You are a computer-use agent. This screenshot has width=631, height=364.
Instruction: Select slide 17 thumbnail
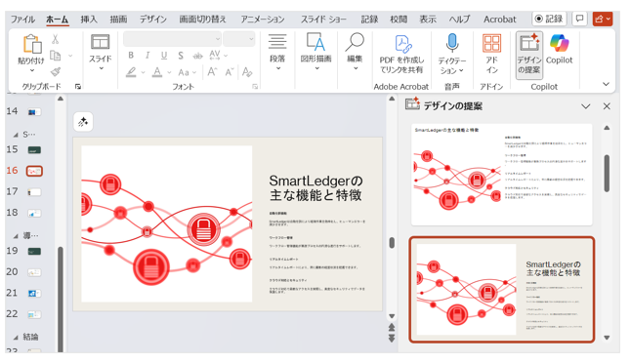coord(34,192)
